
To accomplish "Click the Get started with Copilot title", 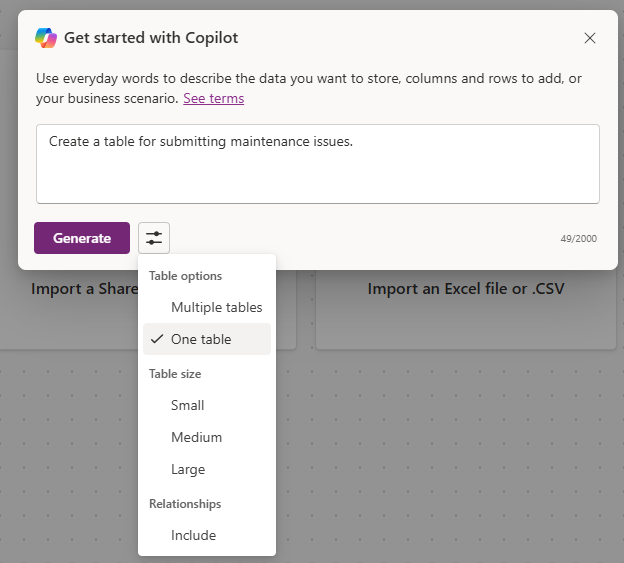I will pyautogui.click(x=151, y=38).
